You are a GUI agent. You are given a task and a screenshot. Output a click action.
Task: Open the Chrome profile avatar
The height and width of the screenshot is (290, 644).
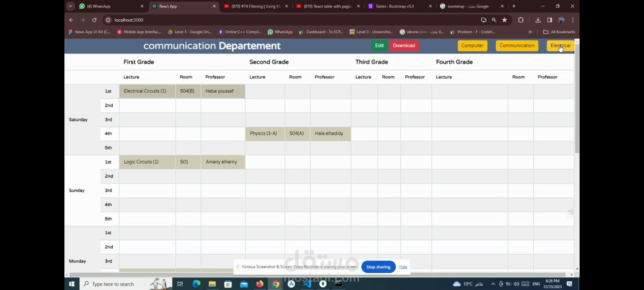click(561, 20)
